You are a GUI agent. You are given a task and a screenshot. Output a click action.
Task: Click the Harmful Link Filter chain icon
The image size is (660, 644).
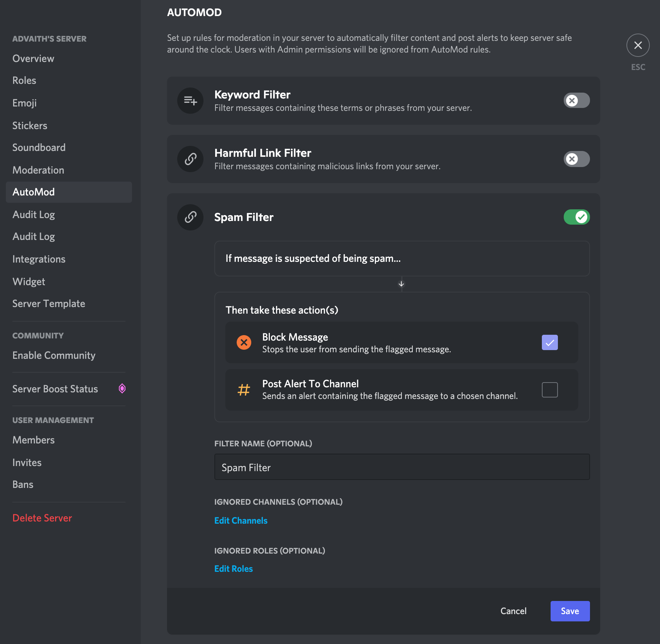click(190, 159)
